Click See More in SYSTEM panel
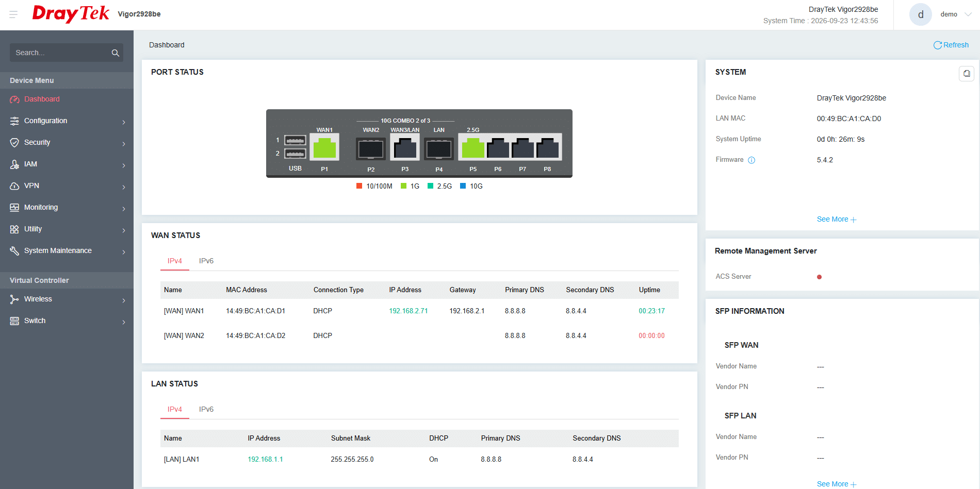 coord(836,220)
